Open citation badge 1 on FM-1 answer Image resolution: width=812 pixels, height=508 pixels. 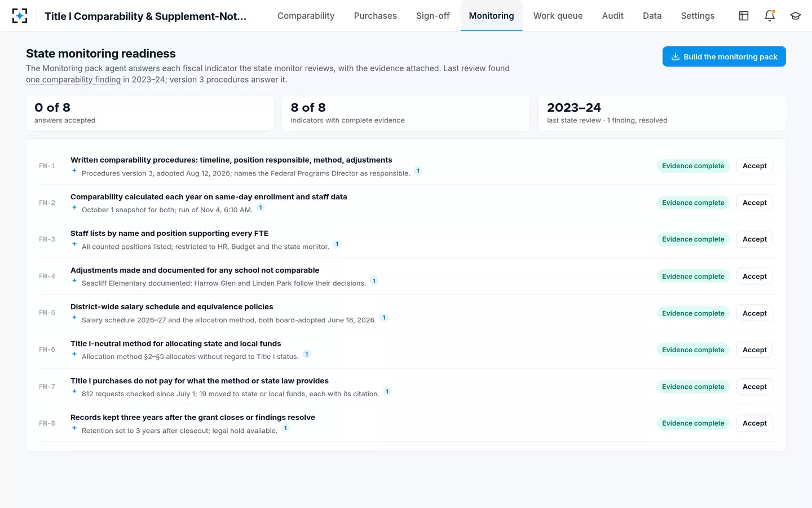pyautogui.click(x=418, y=170)
